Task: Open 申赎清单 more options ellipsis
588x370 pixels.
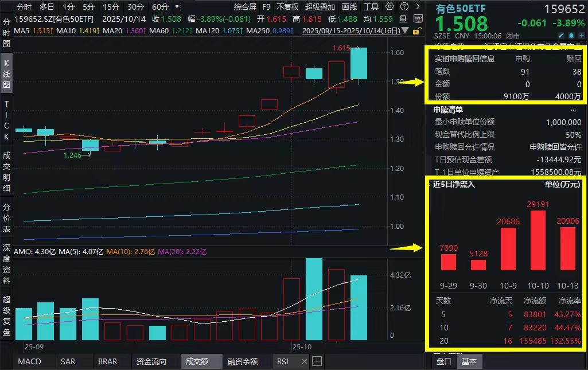Action: point(573,110)
